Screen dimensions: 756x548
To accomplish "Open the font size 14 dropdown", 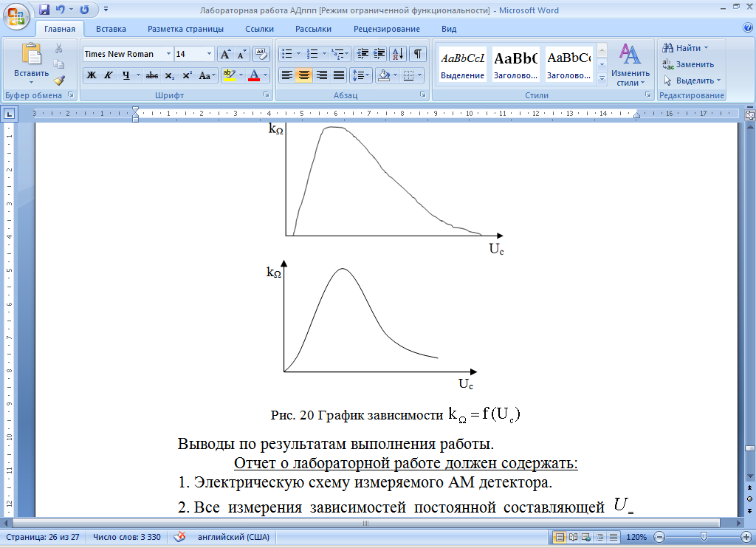I will pyautogui.click(x=209, y=54).
